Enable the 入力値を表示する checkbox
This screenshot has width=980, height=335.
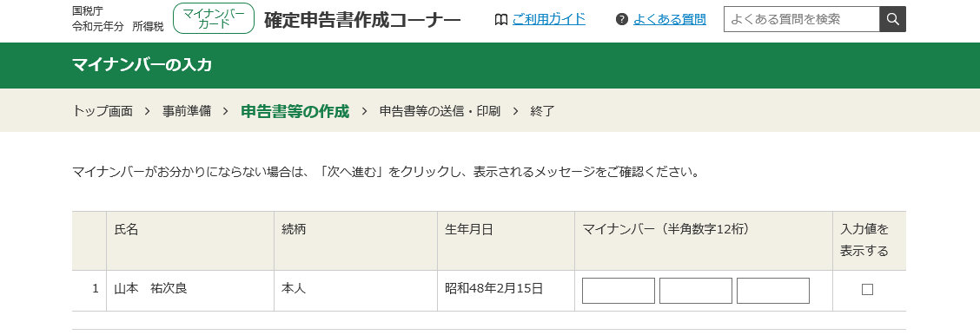coord(867,290)
